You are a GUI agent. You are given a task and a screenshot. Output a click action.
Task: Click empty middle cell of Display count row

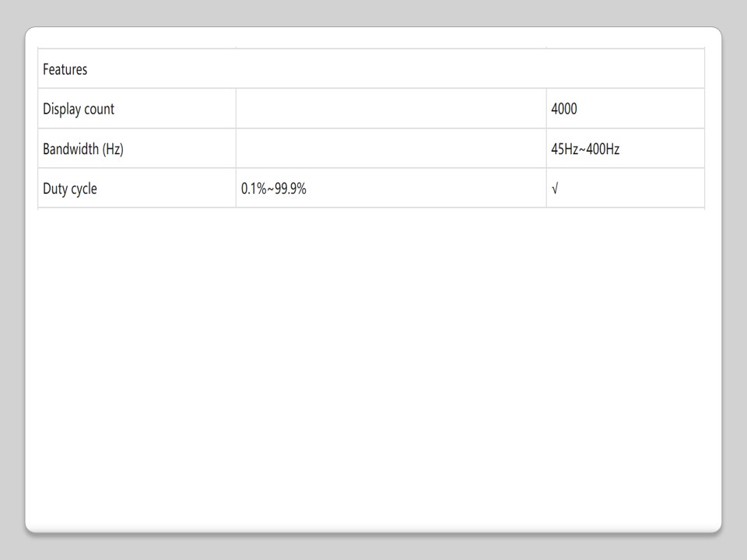click(391, 110)
